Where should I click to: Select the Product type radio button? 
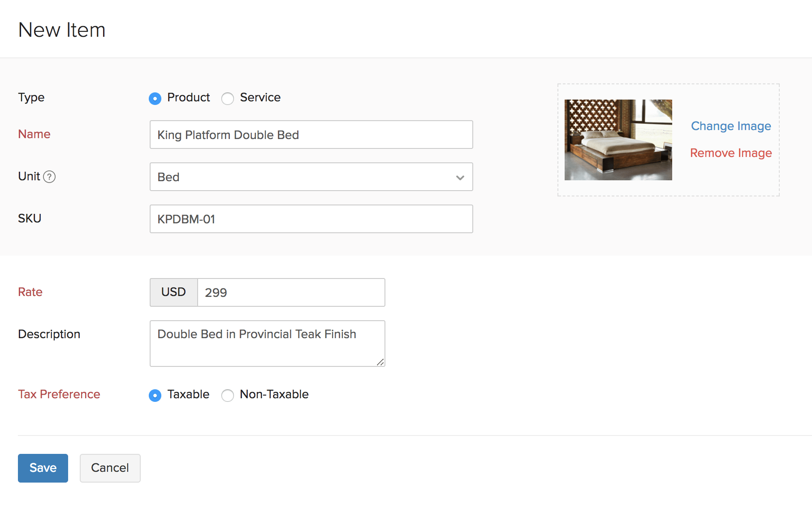155,98
